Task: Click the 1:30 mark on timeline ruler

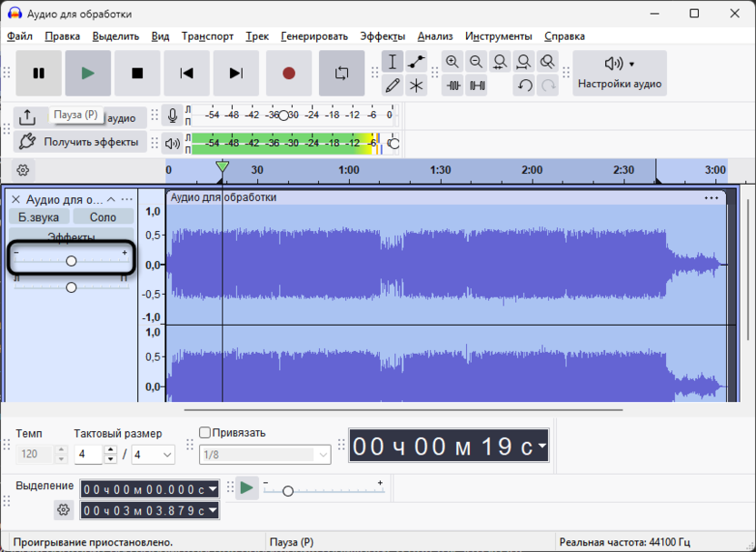Action: (440, 170)
